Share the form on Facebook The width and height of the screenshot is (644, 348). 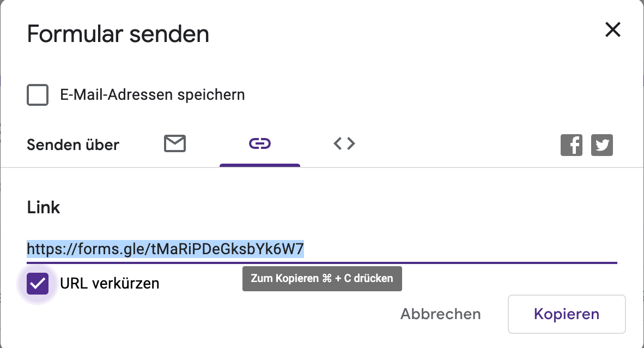pos(572,146)
